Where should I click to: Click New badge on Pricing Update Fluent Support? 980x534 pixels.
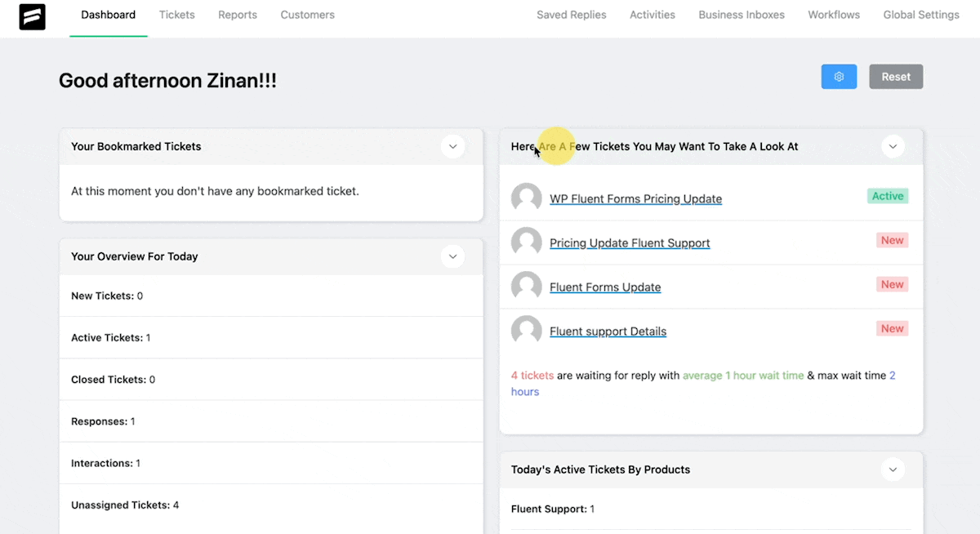pos(892,240)
